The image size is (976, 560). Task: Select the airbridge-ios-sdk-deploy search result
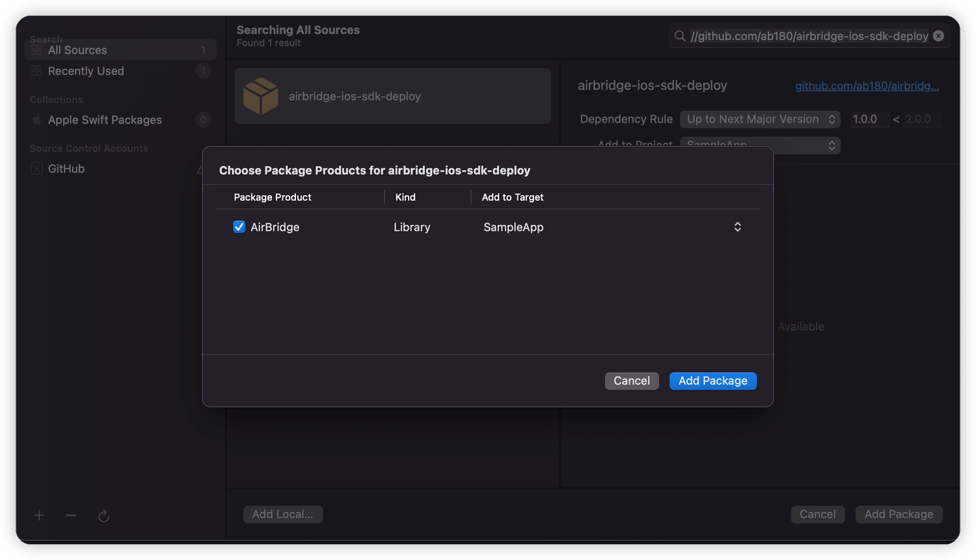(392, 96)
